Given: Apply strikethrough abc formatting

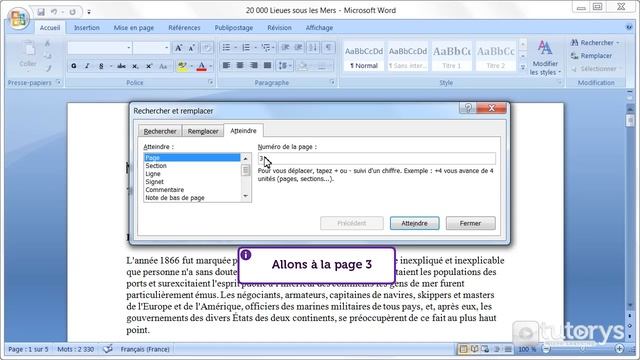Looking at the screenshot, I should pos(121,66).
